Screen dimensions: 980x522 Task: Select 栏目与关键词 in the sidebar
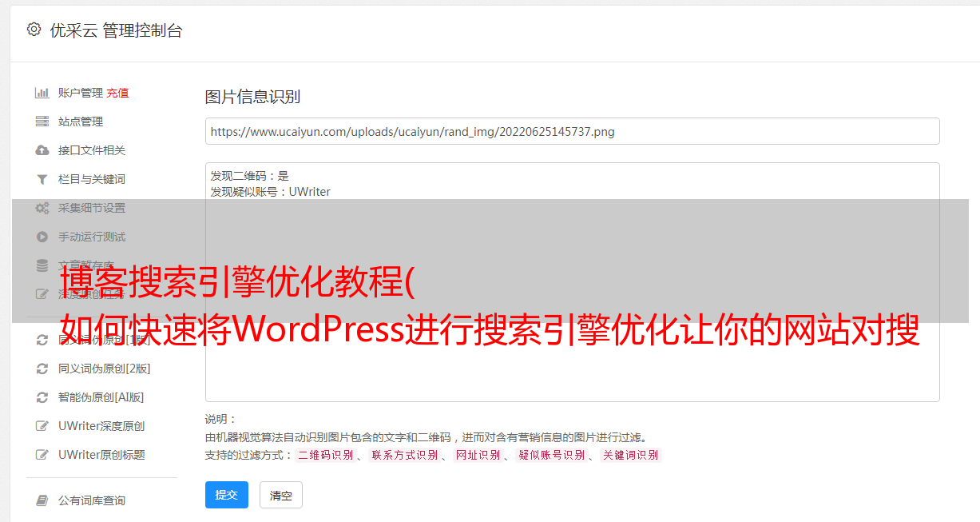pyautogui.click(x=92, y=179)
